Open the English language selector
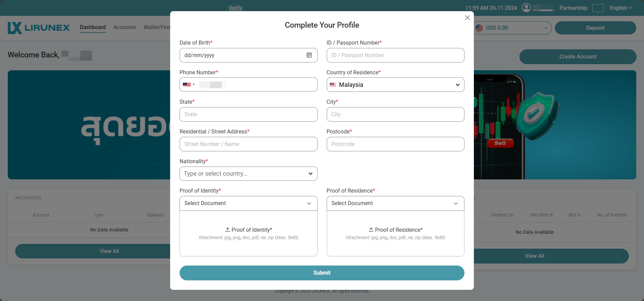 pos(620,8)
